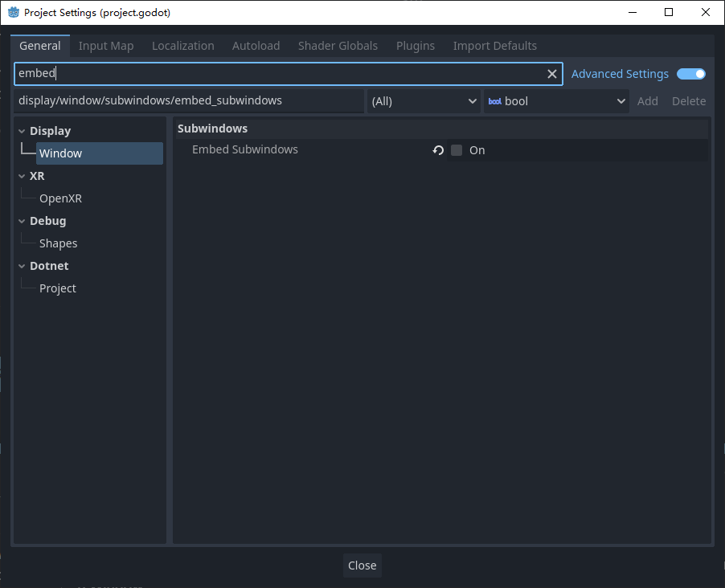Click the bool type icon in the type selector
Screen dimensions: 725x588
coord(494,101)
